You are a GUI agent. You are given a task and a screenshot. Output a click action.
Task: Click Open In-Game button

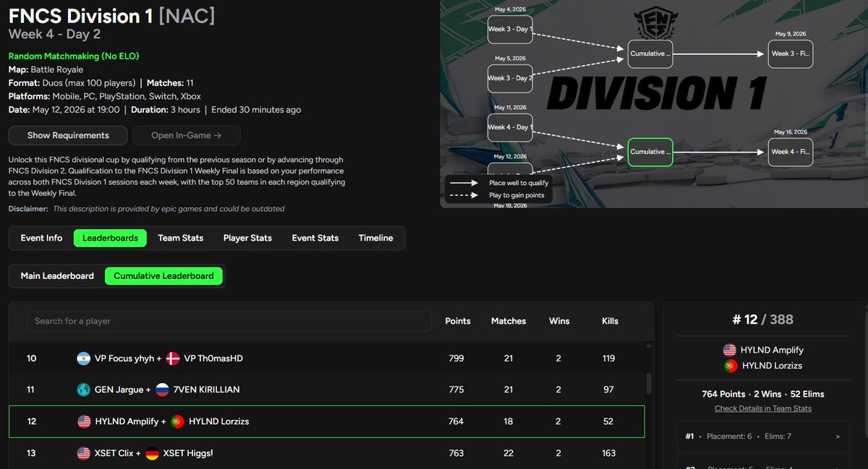186,135
